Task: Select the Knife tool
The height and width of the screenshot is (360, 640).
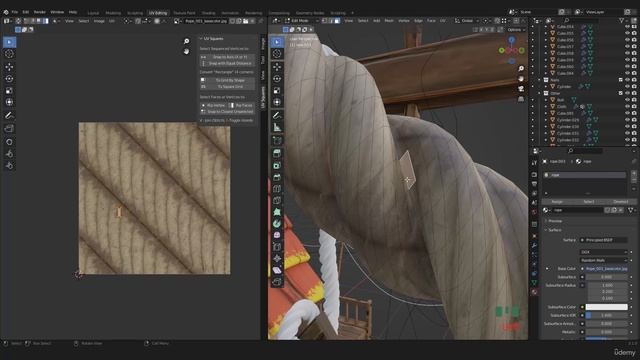Action: point(277,200)
